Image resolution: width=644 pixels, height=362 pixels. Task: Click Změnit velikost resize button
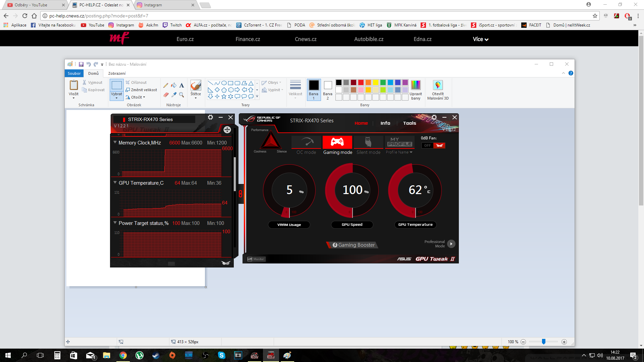pos(141,90)
